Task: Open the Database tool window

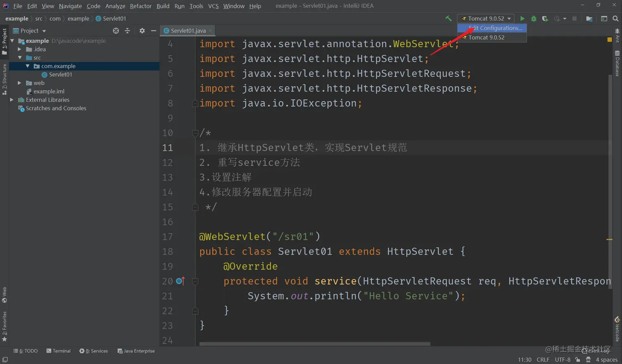Action: pyautogui.click(x=617, y=64)
